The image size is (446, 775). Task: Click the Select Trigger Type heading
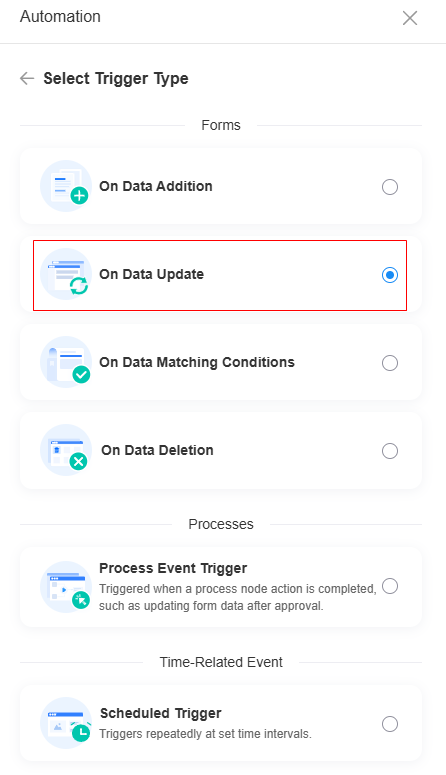(x=116, y=79)
